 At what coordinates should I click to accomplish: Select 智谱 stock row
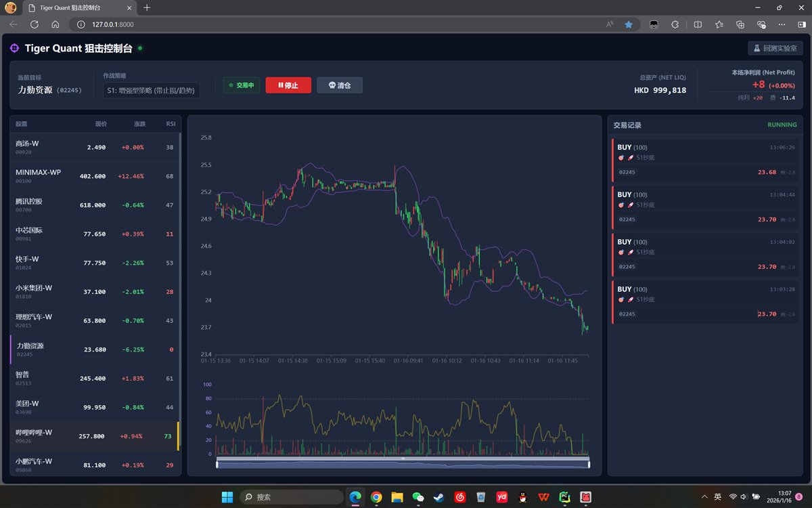click(95, 378)
